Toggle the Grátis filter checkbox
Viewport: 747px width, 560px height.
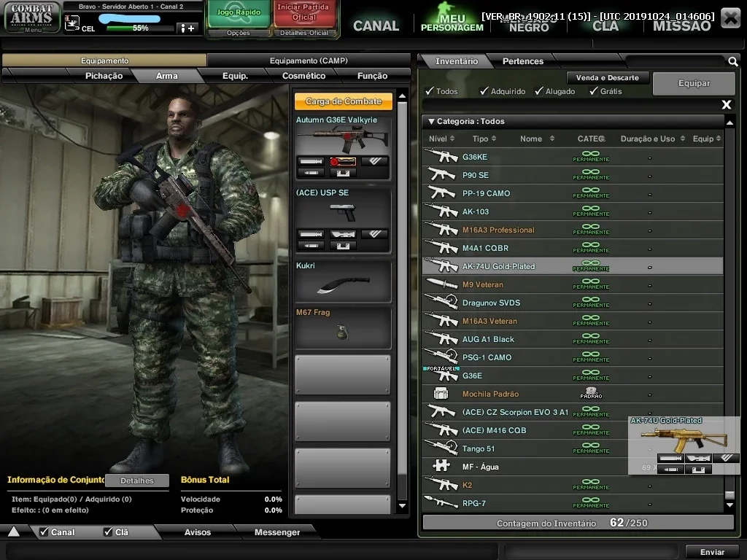[x=594, y=91]
